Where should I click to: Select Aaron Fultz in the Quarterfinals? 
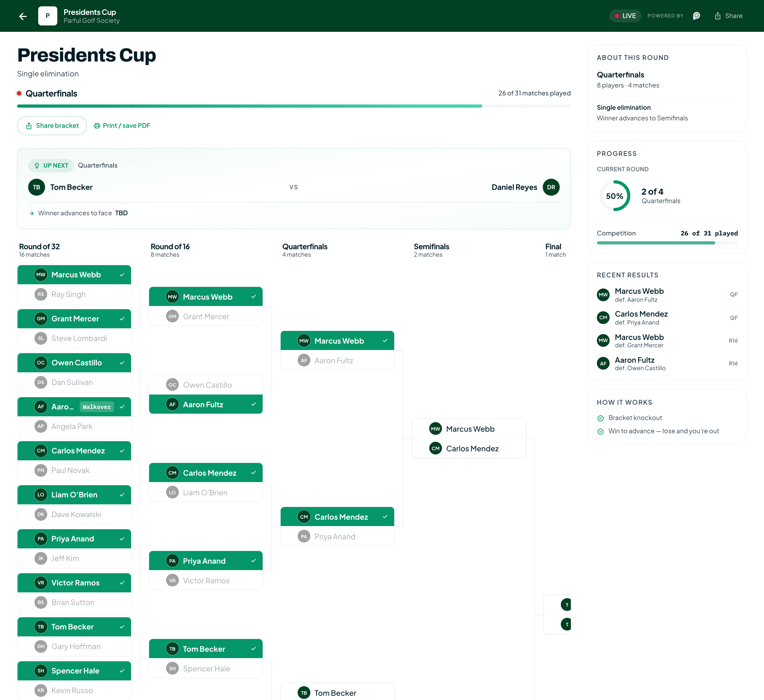[x=337, y=360]
